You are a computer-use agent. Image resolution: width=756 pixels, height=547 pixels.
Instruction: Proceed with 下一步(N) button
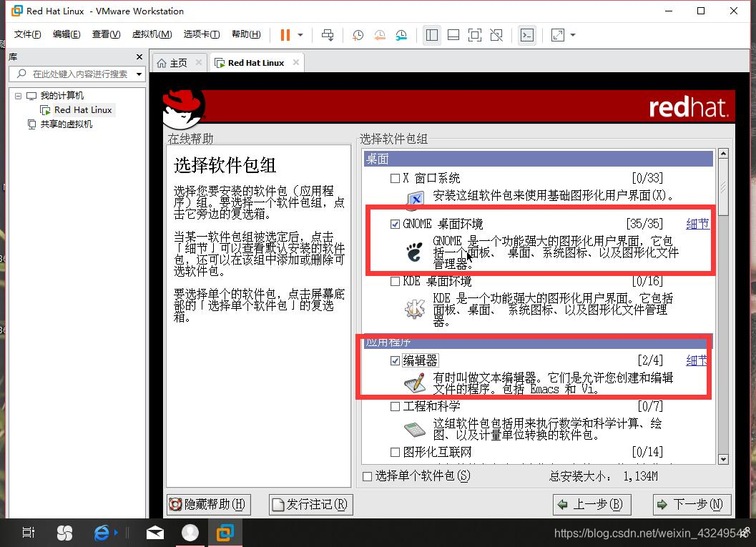(x=692, y=505)
